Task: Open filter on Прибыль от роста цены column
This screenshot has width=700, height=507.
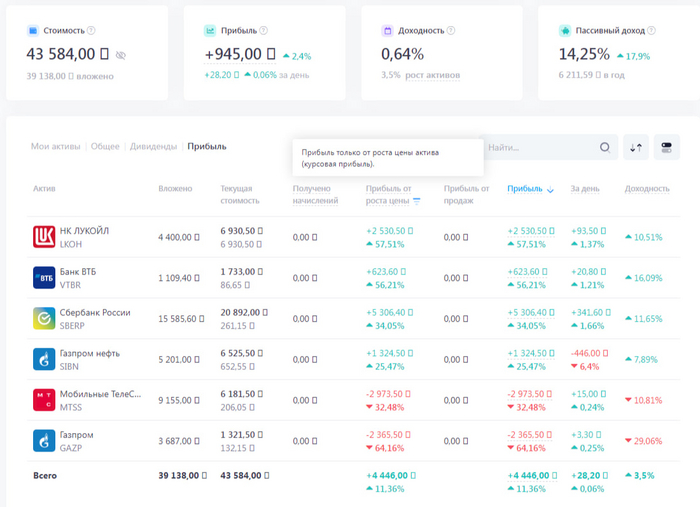Action: tap(416, 201)
